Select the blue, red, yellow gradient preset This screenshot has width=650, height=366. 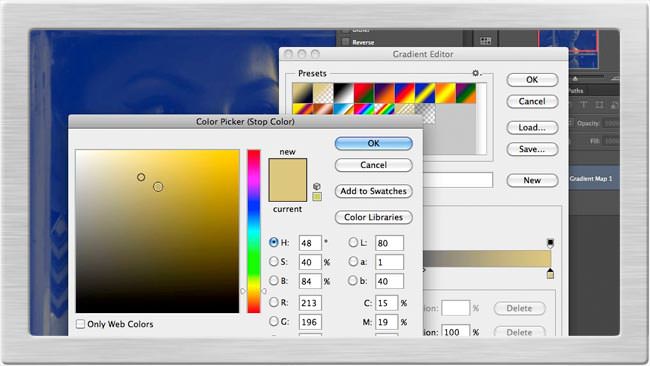click(404, 93)
